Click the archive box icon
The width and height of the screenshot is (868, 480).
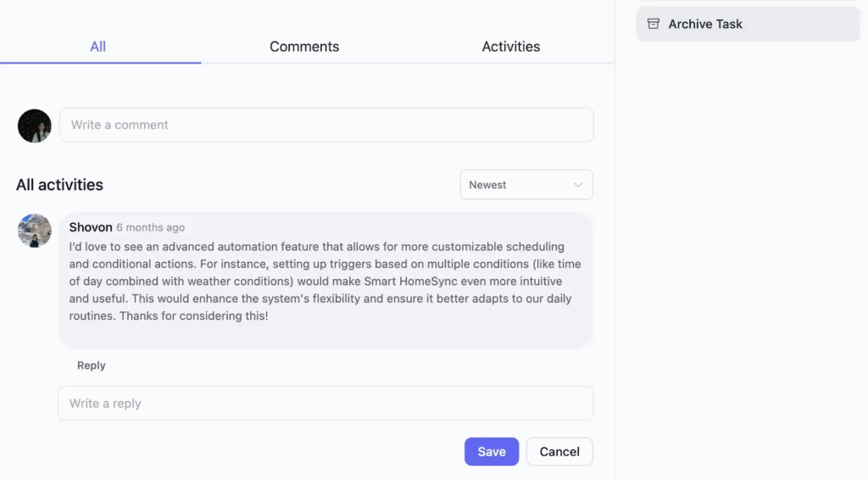coord(654,24)
